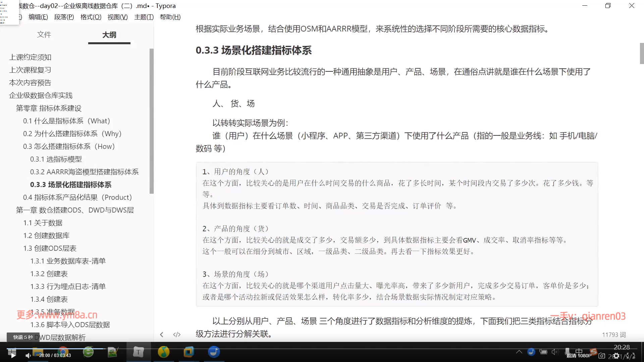The image size is (644, 362).
Task: Go to 1.3 创建ODS层表 outline heading
Action: (x=50, y=248)
